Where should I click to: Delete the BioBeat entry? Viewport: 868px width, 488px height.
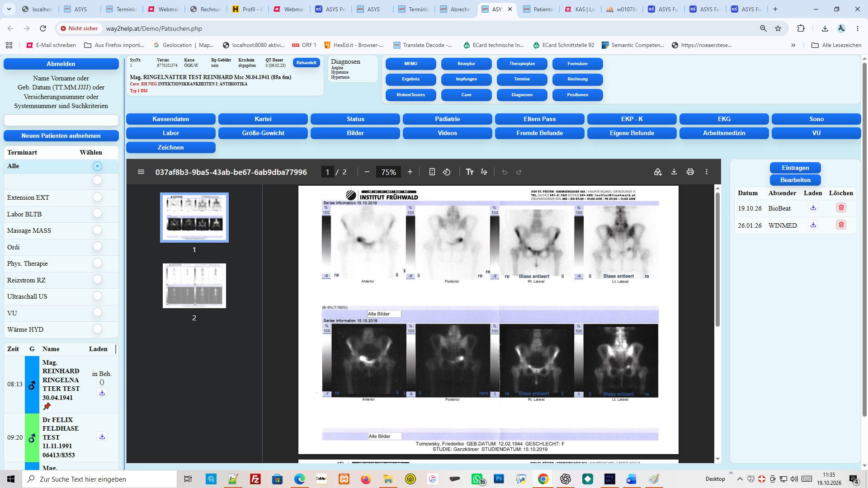841,208
